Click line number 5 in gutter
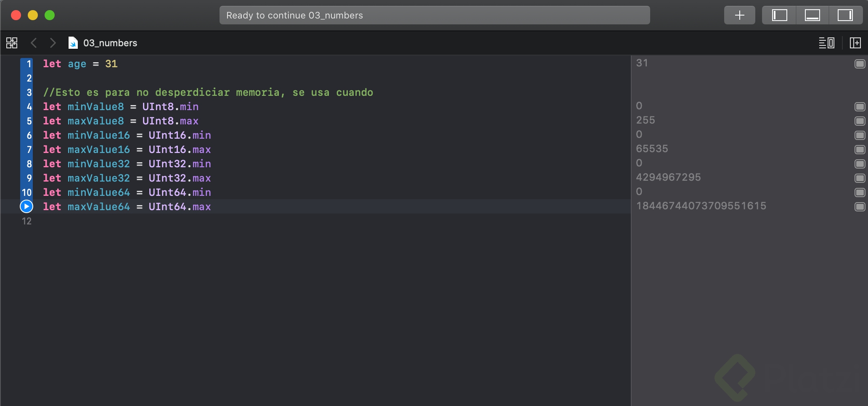Viewport: 868px width, 406px height. (x=29, y=121)
